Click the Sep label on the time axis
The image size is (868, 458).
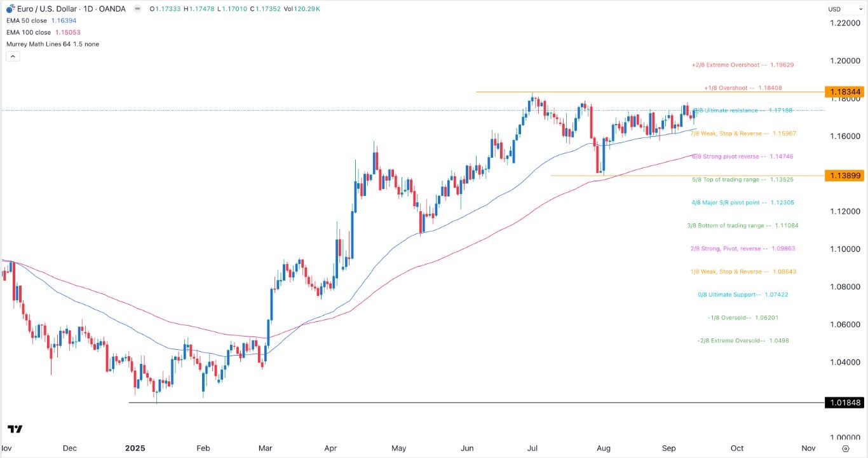[x=668, y=448]
